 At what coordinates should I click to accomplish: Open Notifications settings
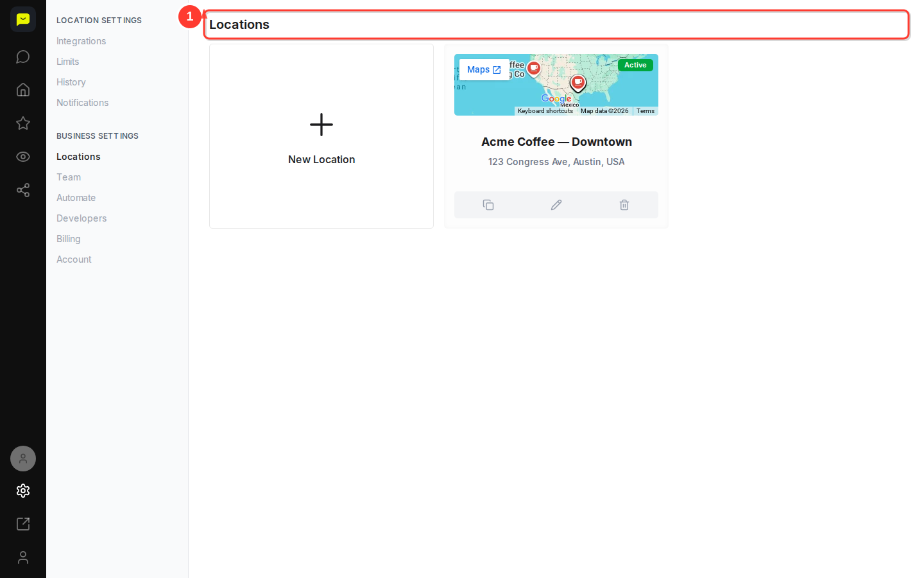pyautogui.click(x=83, y=103)
